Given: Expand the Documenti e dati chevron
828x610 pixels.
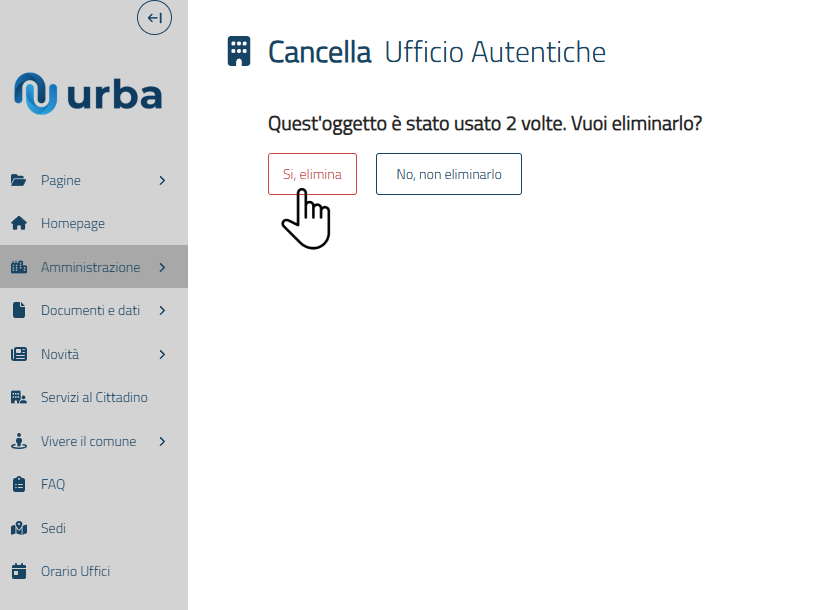Looking at the screenshot, I should pyautogui.click(x=162, y=311).
